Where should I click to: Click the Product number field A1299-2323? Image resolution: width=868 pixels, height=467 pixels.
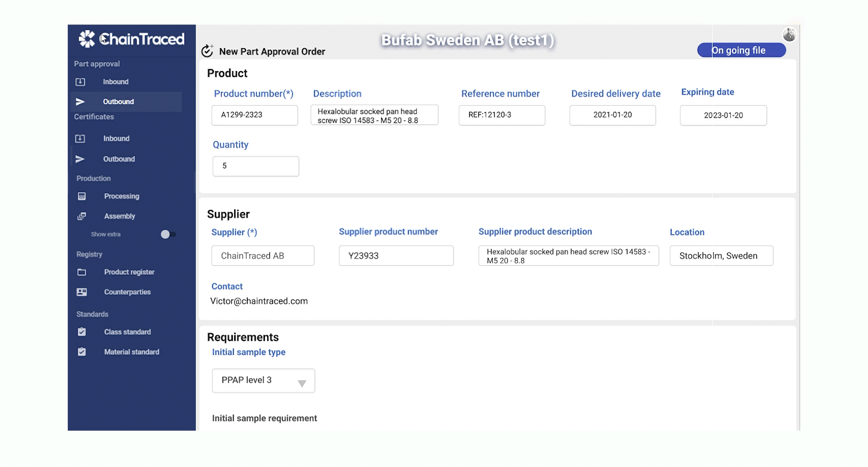coord(255,115)
